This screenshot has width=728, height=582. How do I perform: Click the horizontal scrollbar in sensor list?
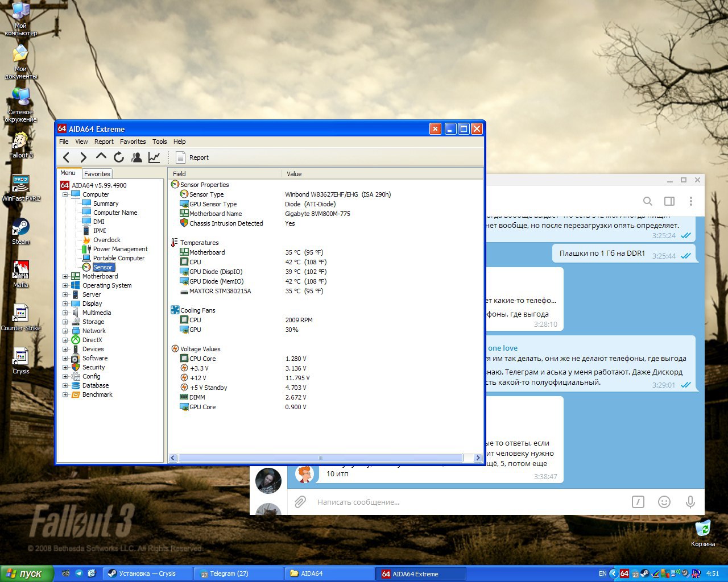321,458
